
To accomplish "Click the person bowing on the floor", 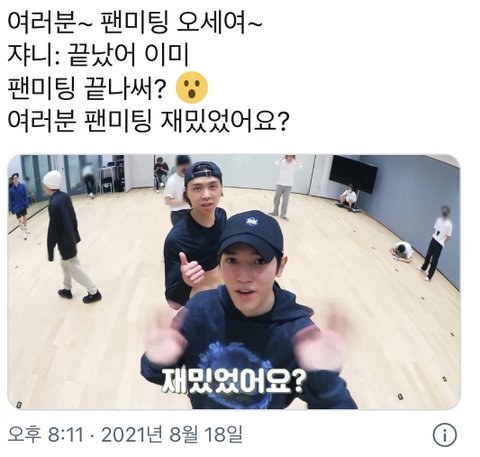I will click(x=402, y=252).
